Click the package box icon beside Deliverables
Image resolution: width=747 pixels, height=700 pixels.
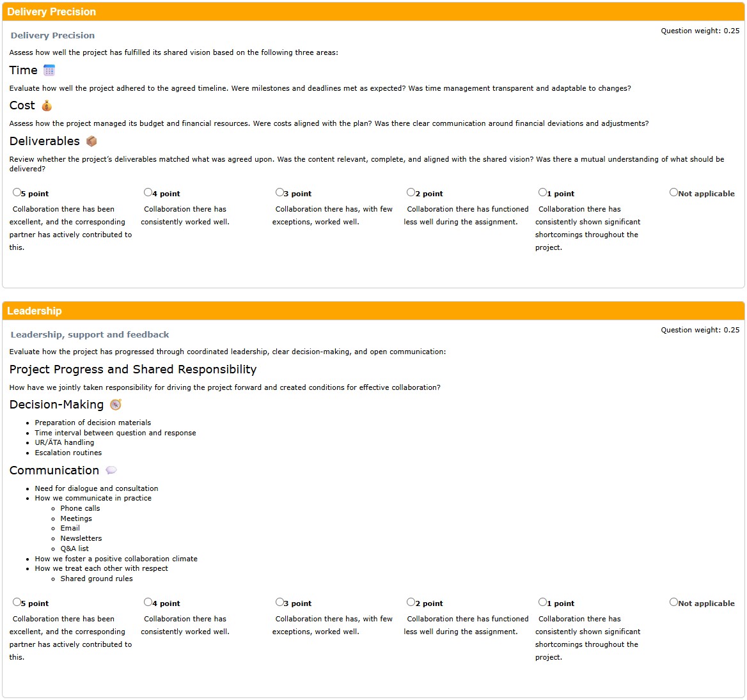pos(91,141)
